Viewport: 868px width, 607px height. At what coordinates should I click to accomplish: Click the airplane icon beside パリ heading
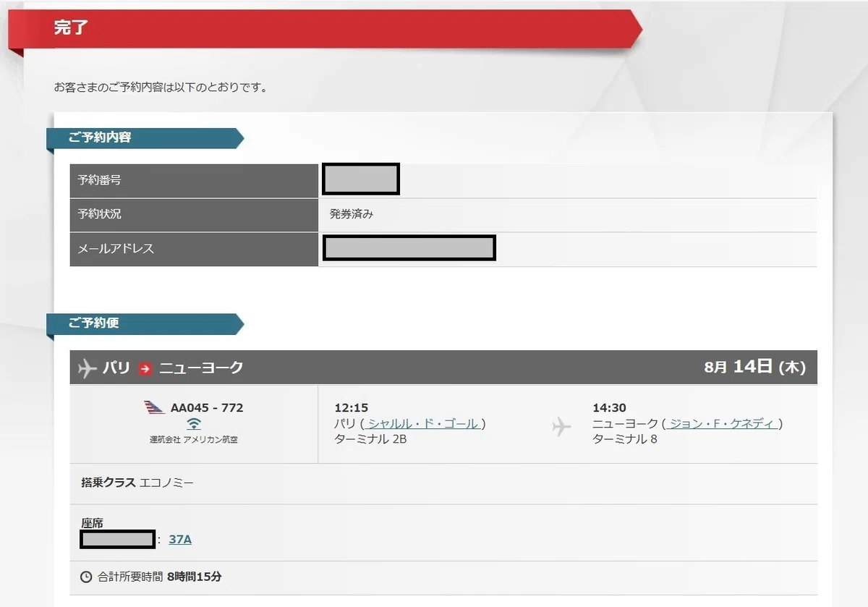[87, 368]
